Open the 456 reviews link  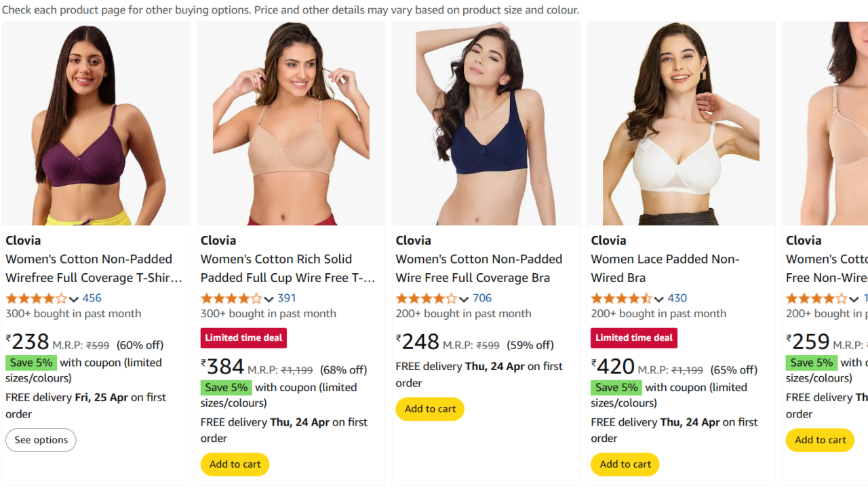coord(92,298)
